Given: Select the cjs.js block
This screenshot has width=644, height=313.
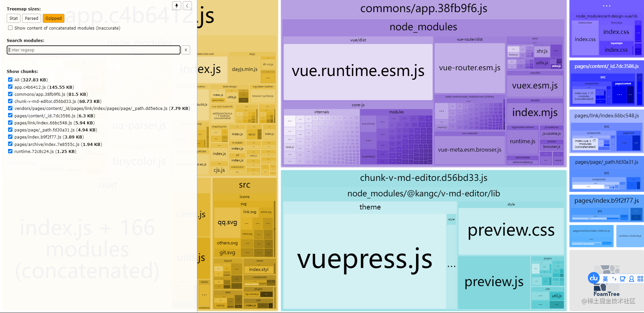Looking at the screenshot, I should [x=219, y=170].
